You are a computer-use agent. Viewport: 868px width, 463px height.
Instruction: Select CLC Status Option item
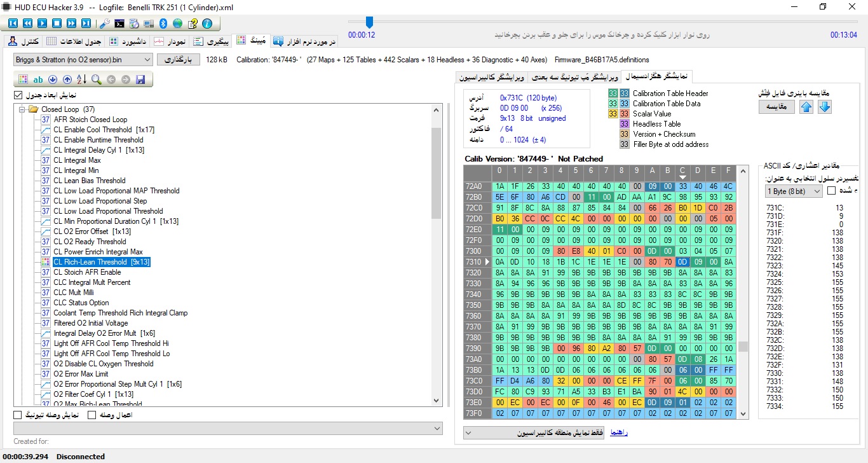point(81,303)
